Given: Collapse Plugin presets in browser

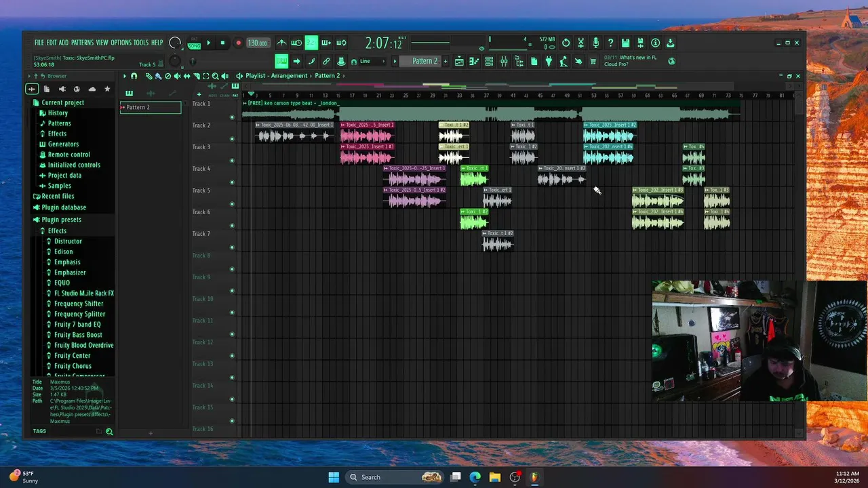Looking at the screenshot, I should coord(61,220).
